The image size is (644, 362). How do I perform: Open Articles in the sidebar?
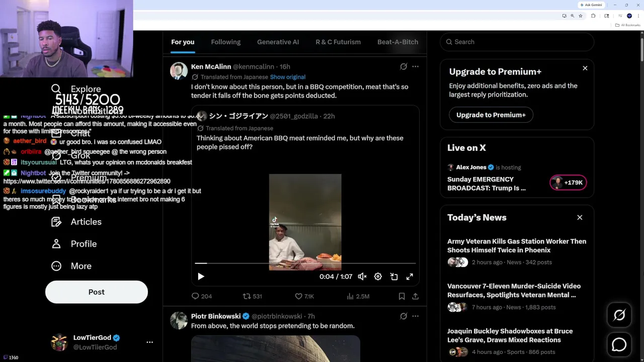pyautogui.click(x=76, y=222)
